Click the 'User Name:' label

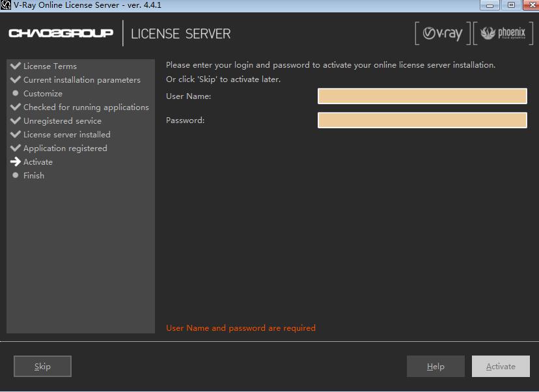click(x=188, y=96)
